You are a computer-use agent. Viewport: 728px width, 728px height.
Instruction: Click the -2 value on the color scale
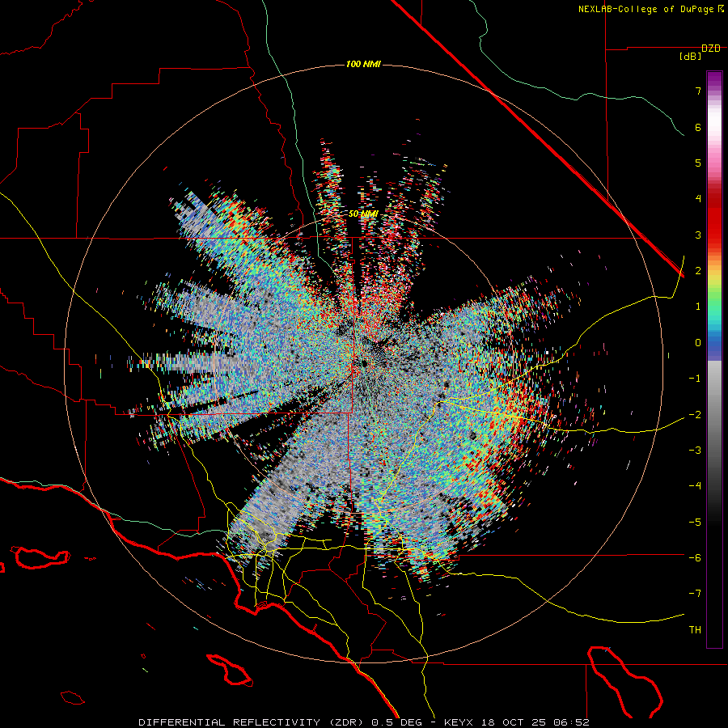pos(695,414)
